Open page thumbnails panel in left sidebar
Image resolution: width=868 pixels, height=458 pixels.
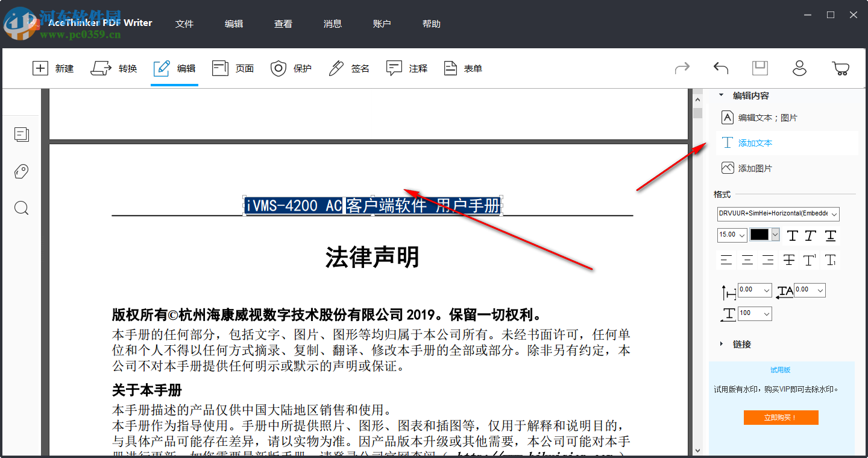click(x=21, y=135)
